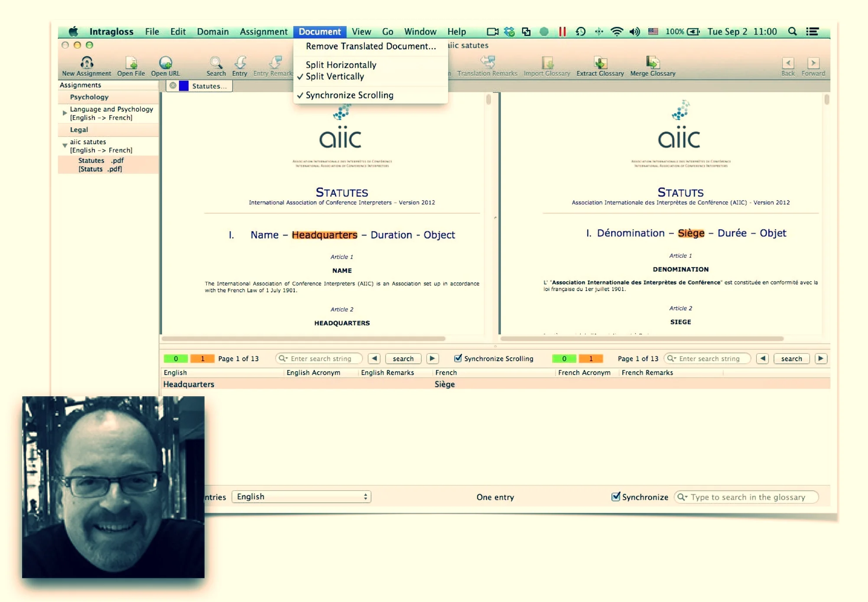The image size is (868, 602).
Task: Select the Headquarters glossary row
Action: (495, 384)
